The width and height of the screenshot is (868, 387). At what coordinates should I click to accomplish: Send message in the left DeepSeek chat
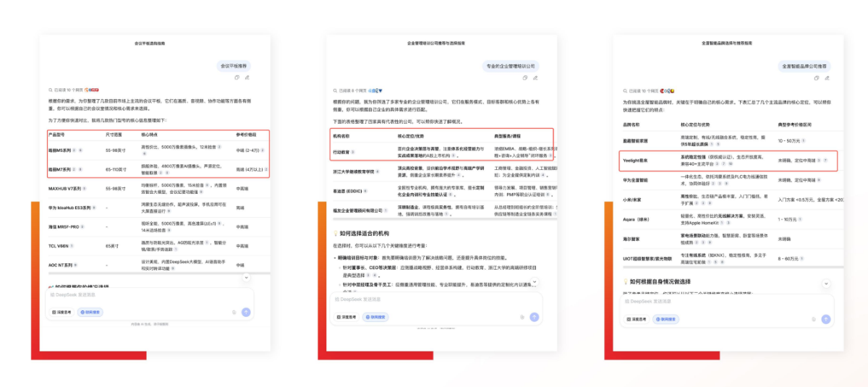coord(246,312)
